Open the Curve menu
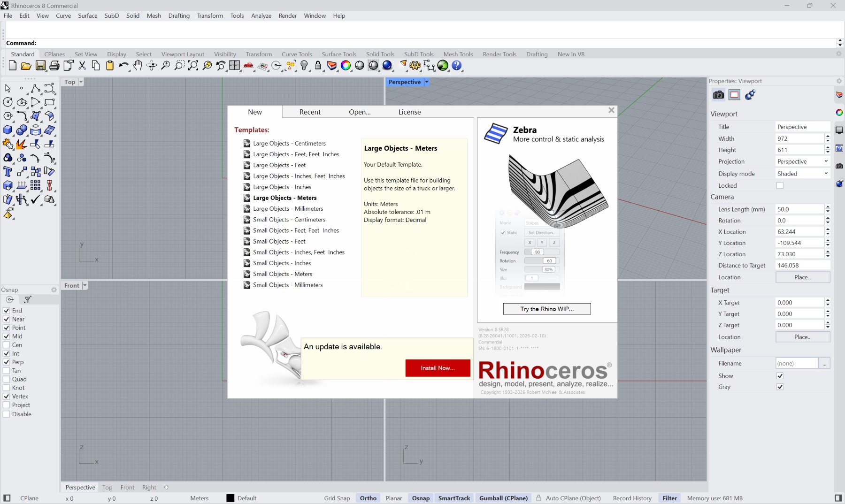Image resolution: width=845 pixels, height=504 pixels. 63,16
